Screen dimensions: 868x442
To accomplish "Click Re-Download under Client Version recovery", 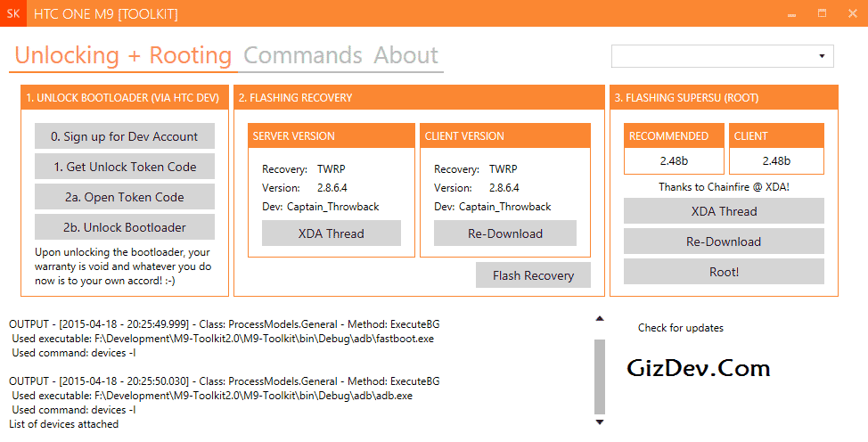I will [x=505, y=233].
